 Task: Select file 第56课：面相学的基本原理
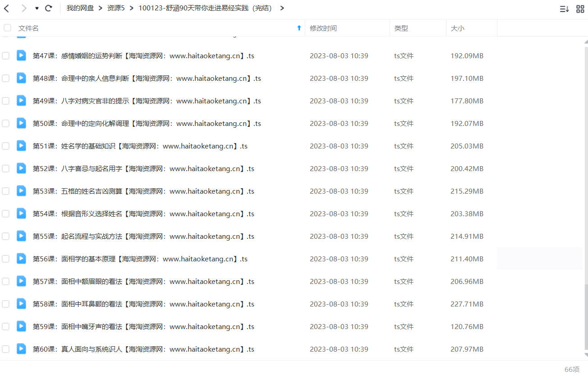click(x=140, y=259)
